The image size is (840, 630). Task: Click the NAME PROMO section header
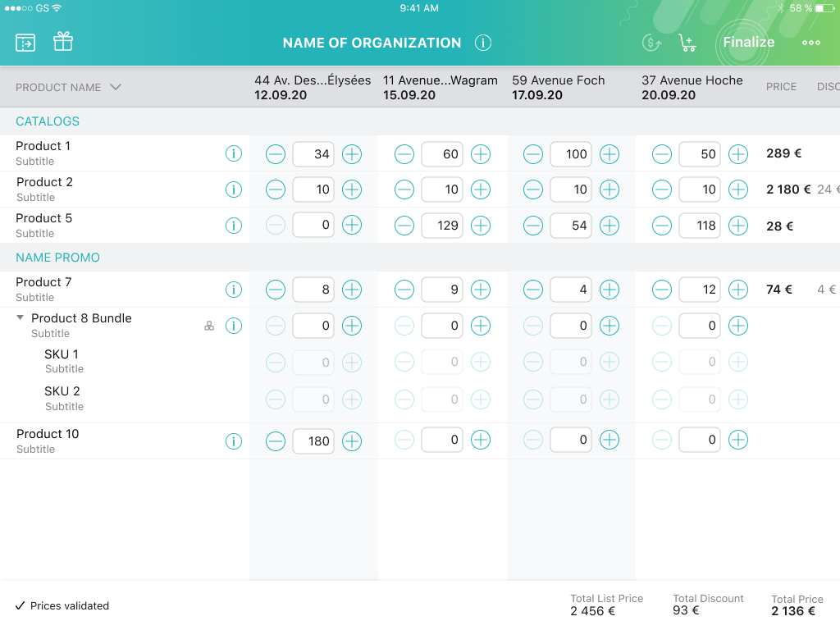tap(57, 257)
